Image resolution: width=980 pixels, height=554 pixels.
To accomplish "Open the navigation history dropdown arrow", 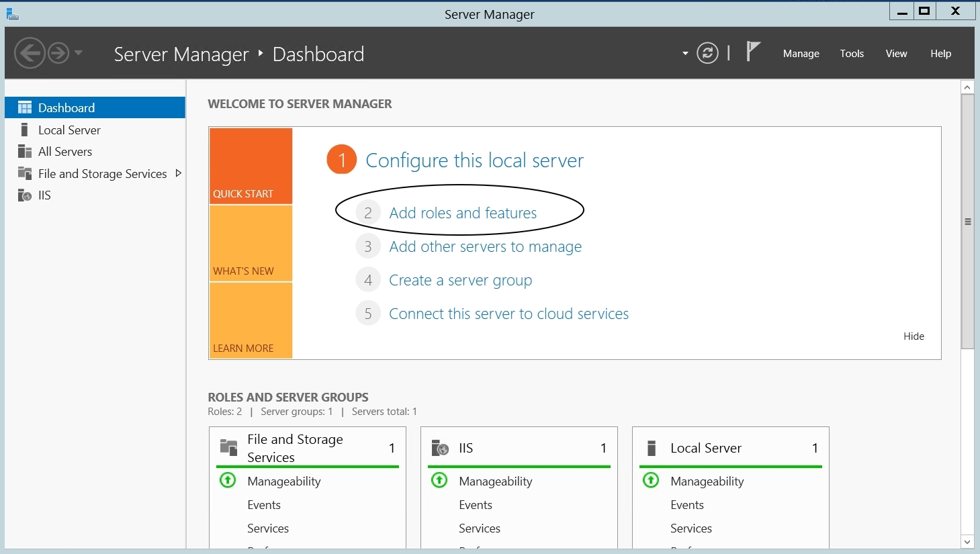I will 79,53.
